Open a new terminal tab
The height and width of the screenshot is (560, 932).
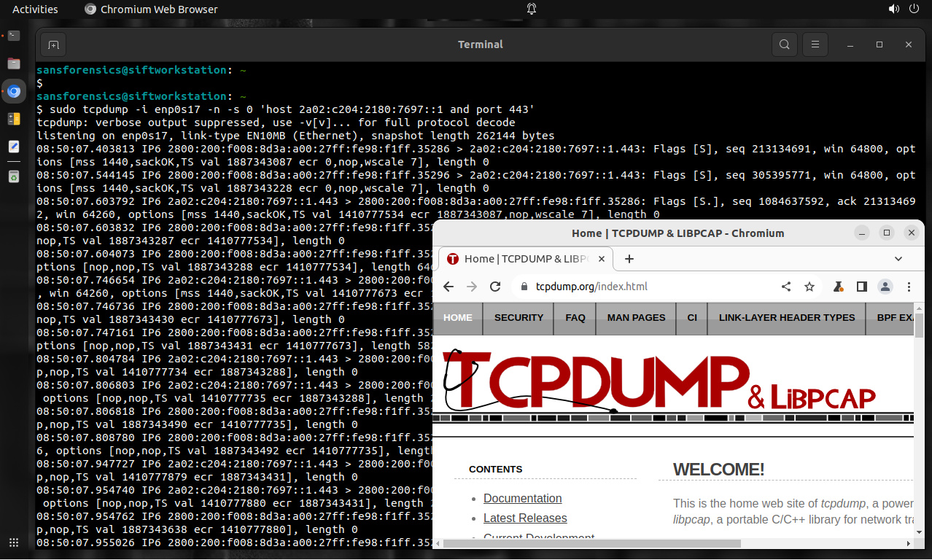(54, 44)
